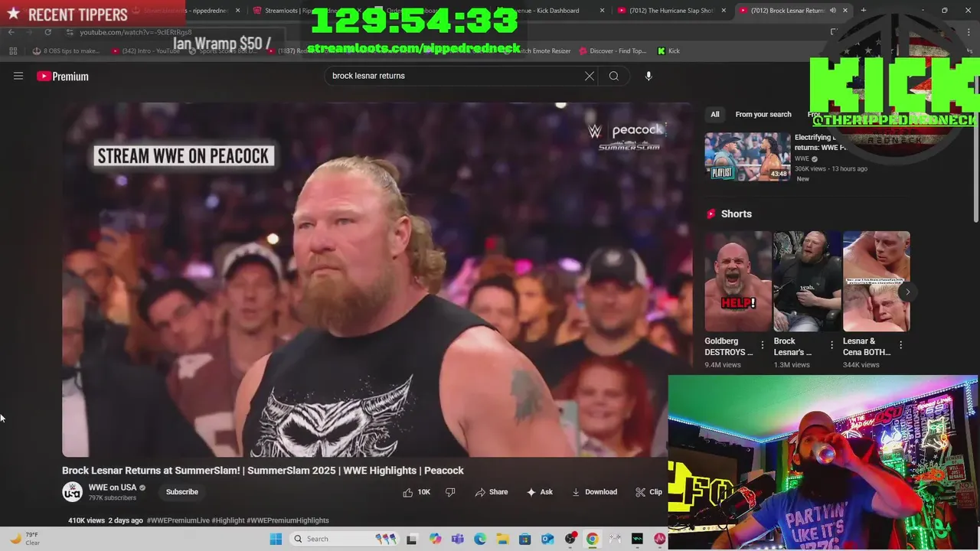Open a new browser tab
This screenshot has width=980, height=551.
click(864, 11)
